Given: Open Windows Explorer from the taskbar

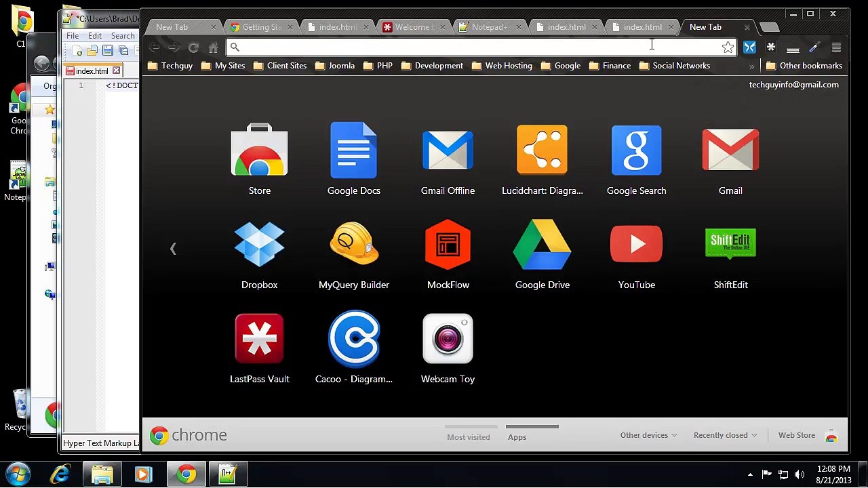Looking at the screenshot, I should coord(102,474).
